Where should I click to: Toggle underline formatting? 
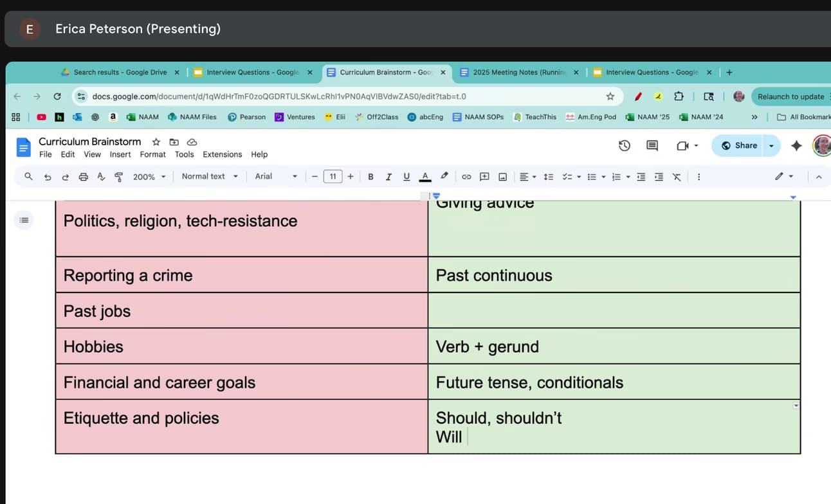point(406,176)
